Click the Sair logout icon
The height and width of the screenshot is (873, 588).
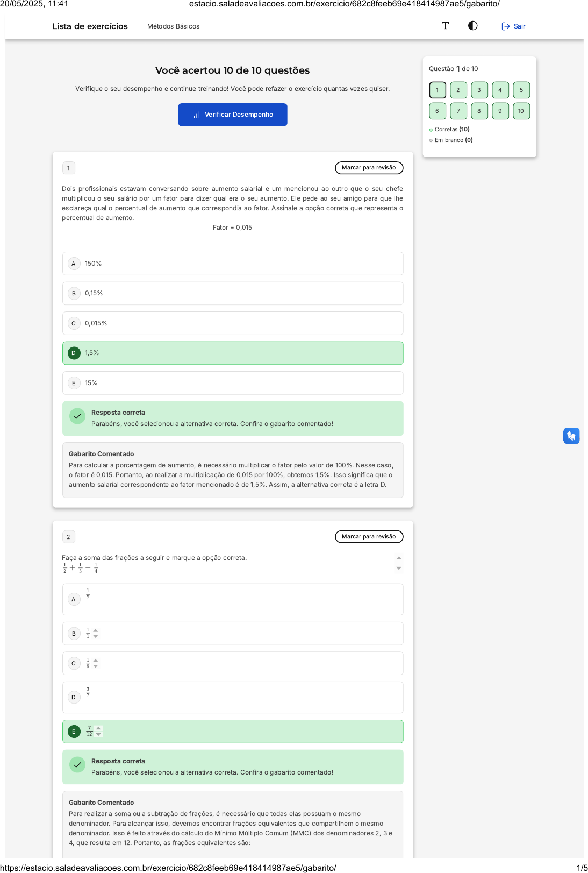coord(505,26)
